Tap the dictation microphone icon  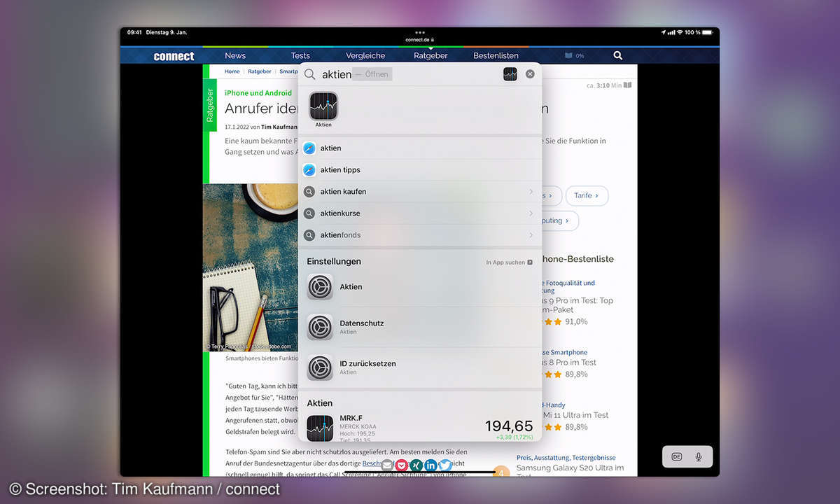coord(699,456)
